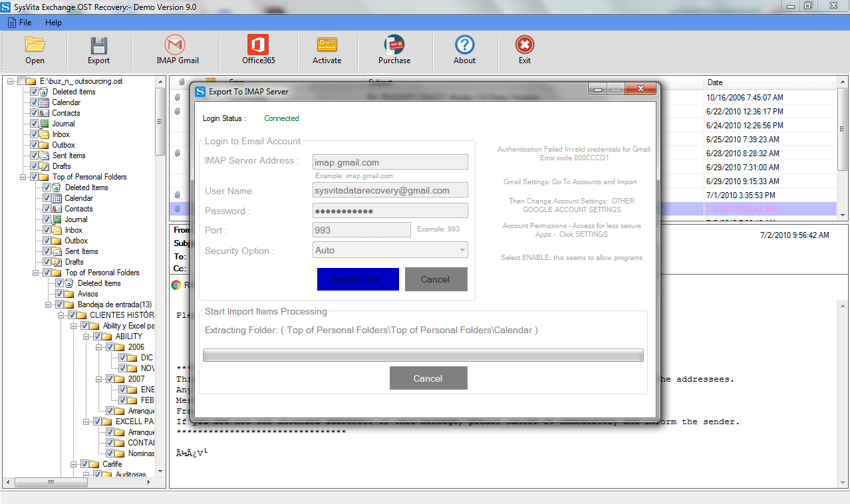This screenshot has width=850, height=504.
Task: Select the Export toolbar icon
Action: coord(98,50)
